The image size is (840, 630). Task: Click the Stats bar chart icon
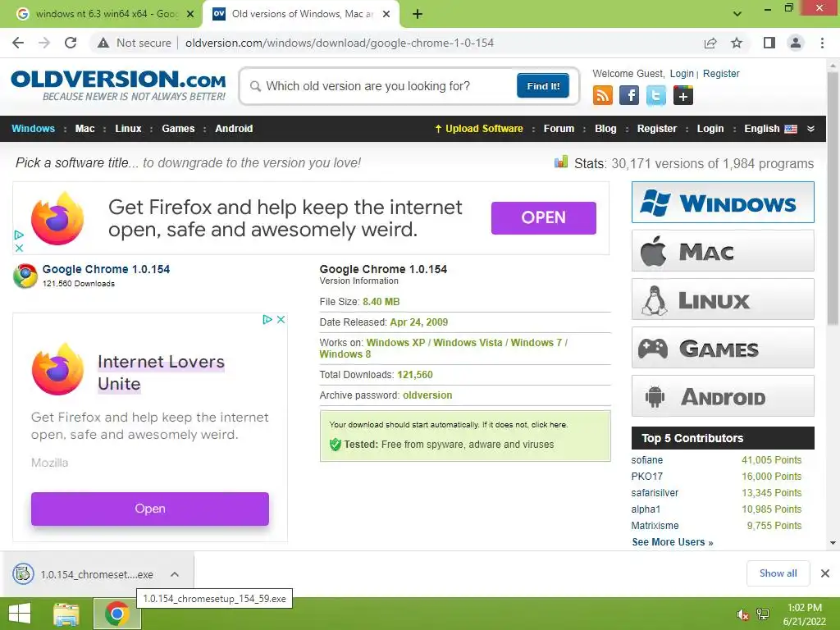pos(561,162)
